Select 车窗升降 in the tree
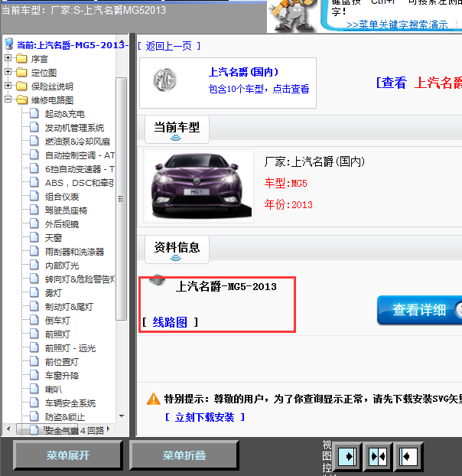The width and height of the screenshot is (462, 476). pyautogui.click(x=62, y=376)
